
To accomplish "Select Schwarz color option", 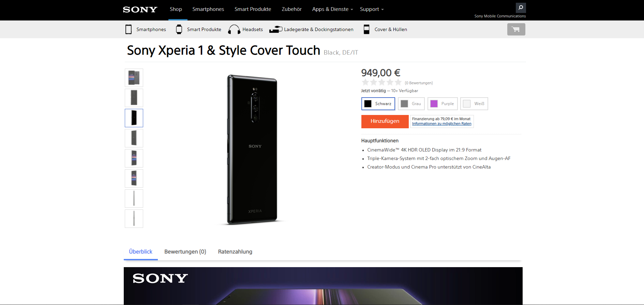I will coord(378,104).
